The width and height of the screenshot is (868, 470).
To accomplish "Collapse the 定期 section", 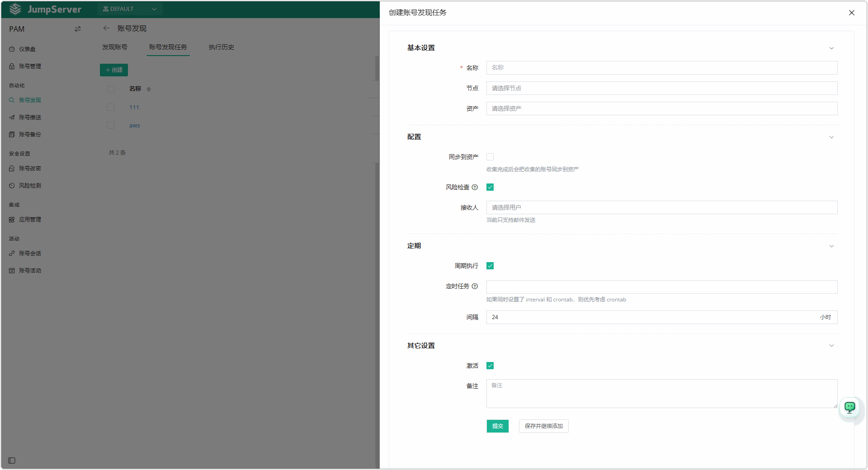I will pos(831,246).
